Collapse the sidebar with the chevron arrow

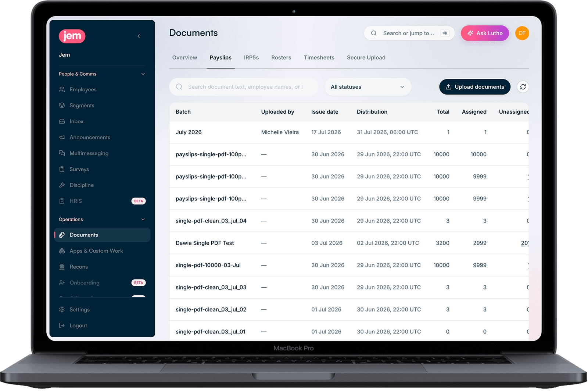139,36
